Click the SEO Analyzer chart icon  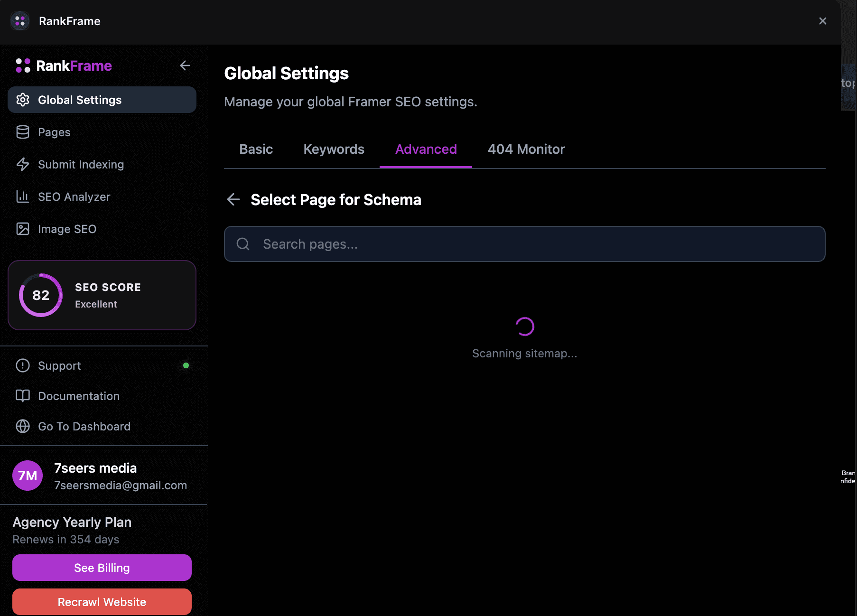(x=23, y=196)
